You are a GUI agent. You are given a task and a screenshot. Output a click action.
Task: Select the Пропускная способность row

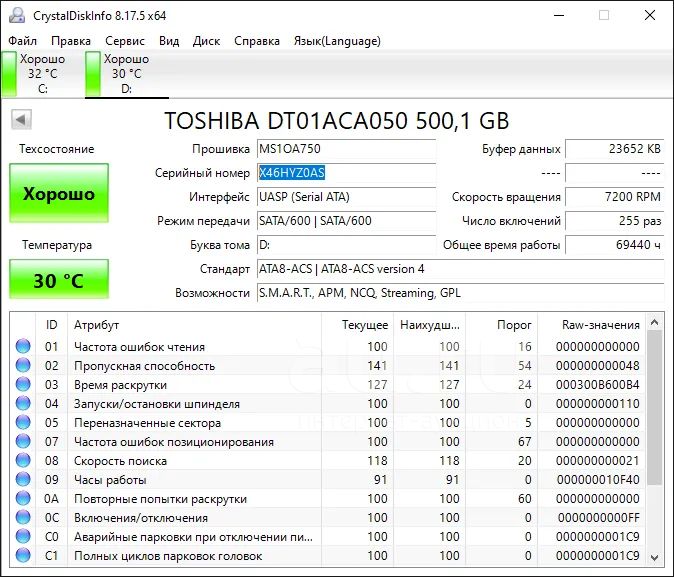click(328, 365)
